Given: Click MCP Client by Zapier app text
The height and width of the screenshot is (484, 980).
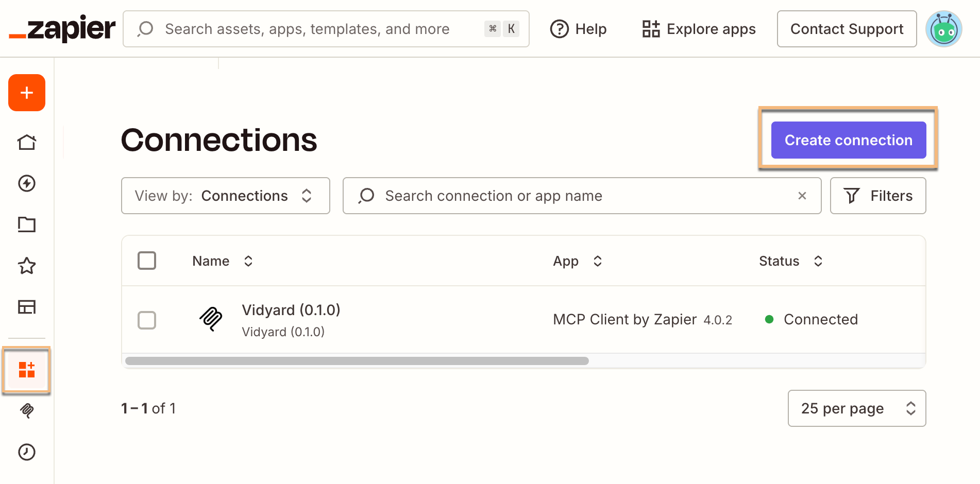Looking at the screenshot, I should coord(624,319).
